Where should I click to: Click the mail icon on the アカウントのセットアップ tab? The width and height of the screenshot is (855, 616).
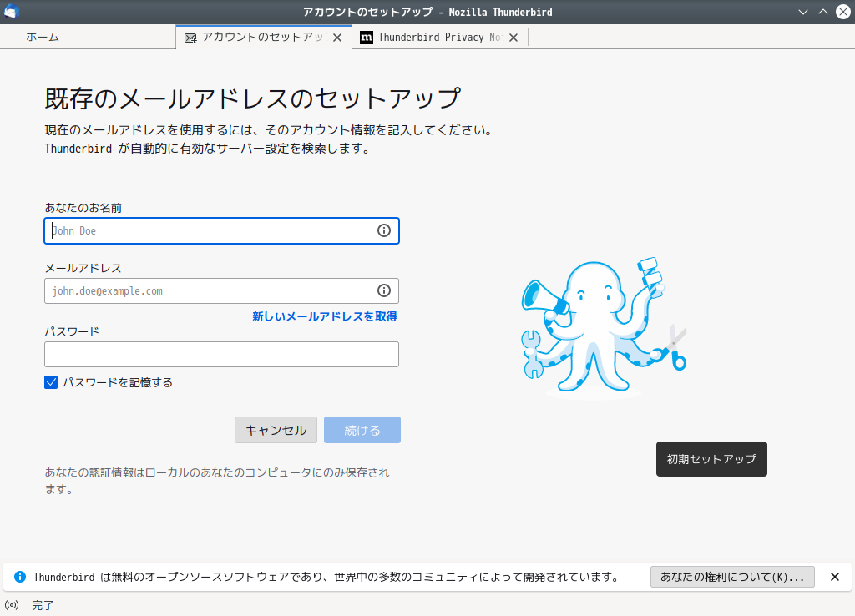click(190, 38)
